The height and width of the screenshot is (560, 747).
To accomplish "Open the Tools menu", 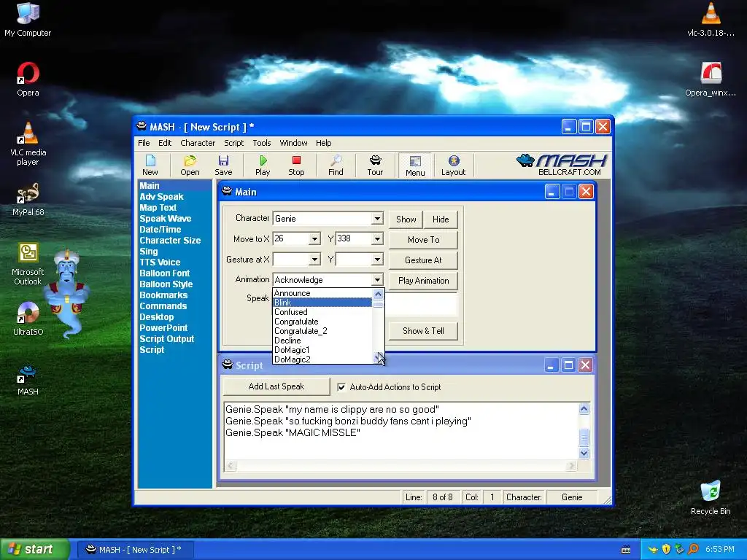I will 262,143.
